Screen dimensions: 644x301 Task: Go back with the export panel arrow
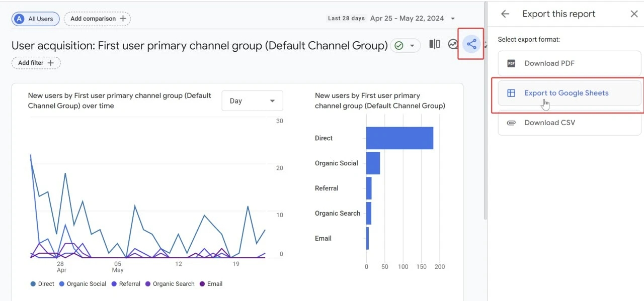[505, 14]
